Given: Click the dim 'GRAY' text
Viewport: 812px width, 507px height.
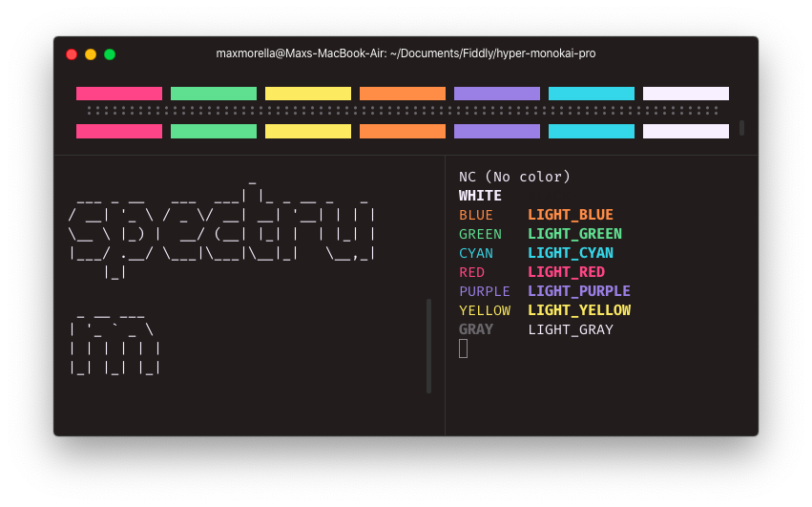Looking at the screenshot, I should [476, 329].
